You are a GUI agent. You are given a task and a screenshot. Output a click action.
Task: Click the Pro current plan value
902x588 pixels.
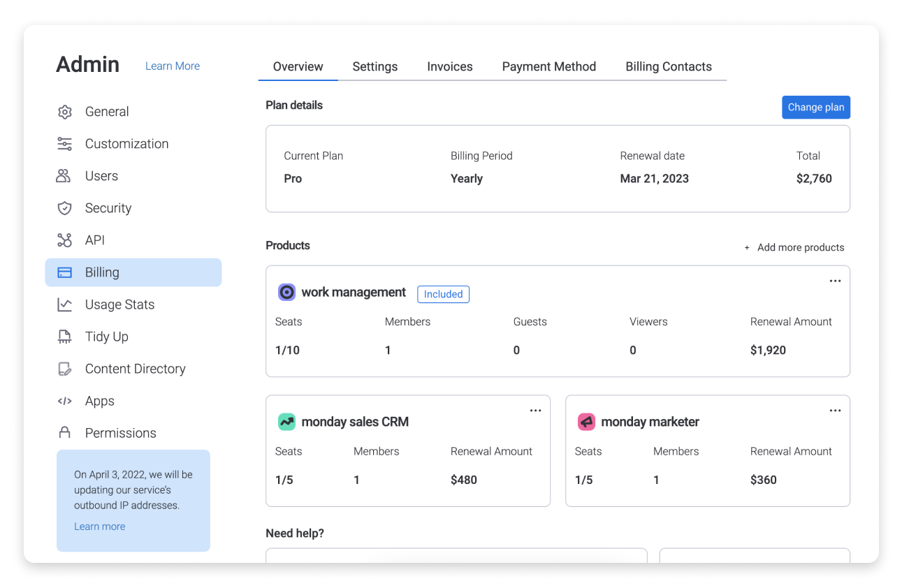(x=293, y=179)
